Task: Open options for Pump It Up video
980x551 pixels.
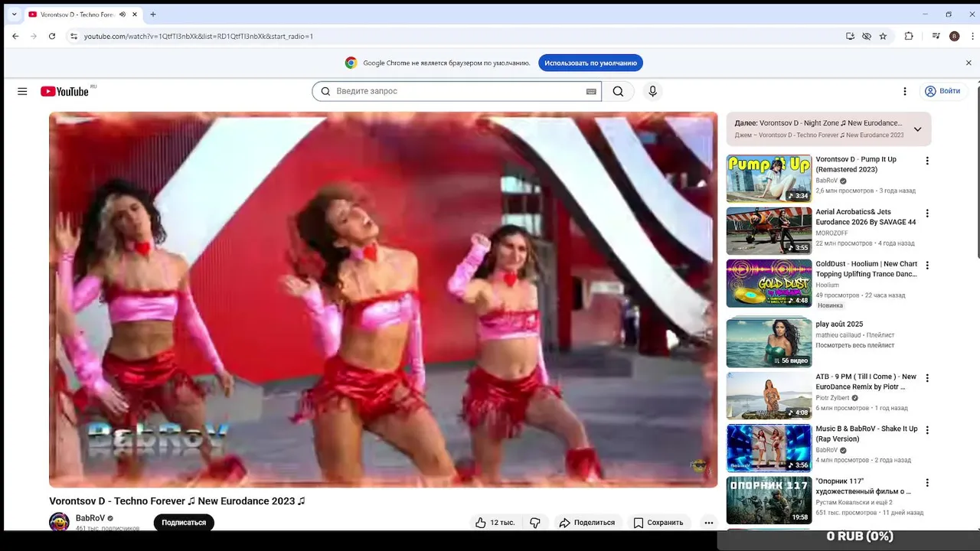Action: 927,161
